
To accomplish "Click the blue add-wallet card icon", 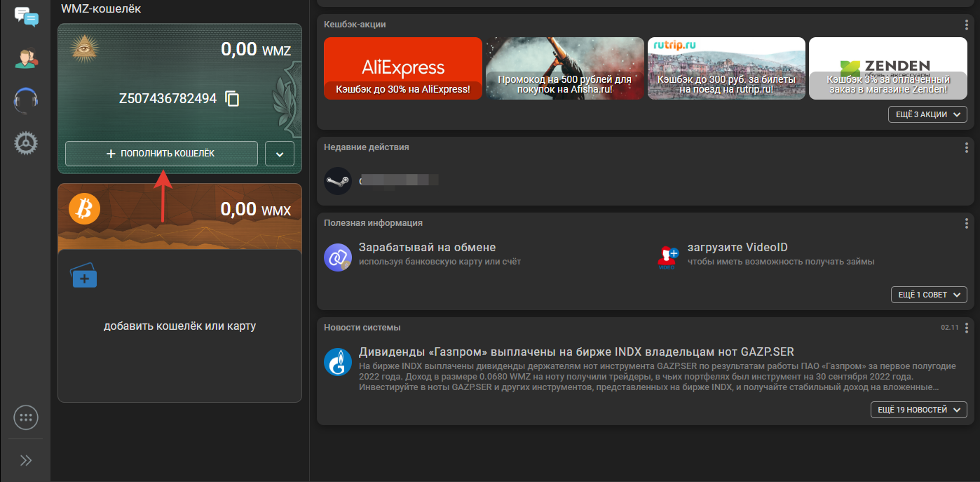I will coord(84,275).
